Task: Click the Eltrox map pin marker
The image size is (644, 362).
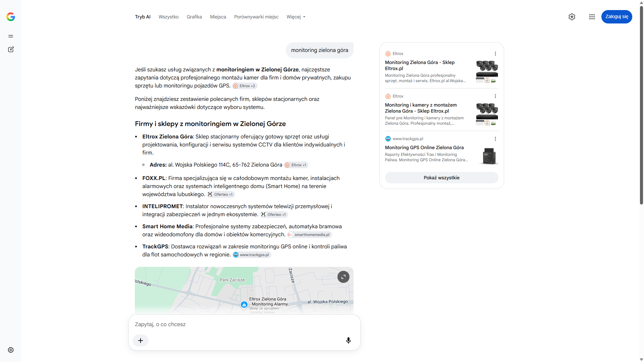Action: tap(244, 305)
